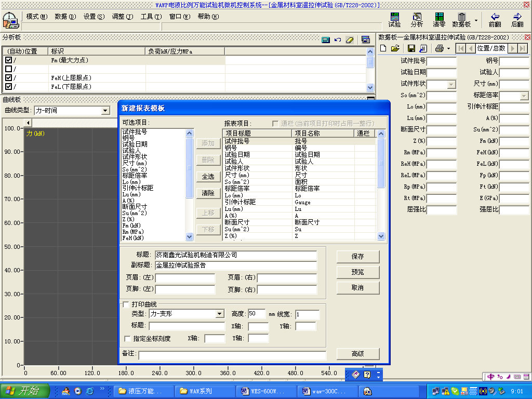Click the soft keyboard icon in IME bar
The image size is (532, 399).
517,377
